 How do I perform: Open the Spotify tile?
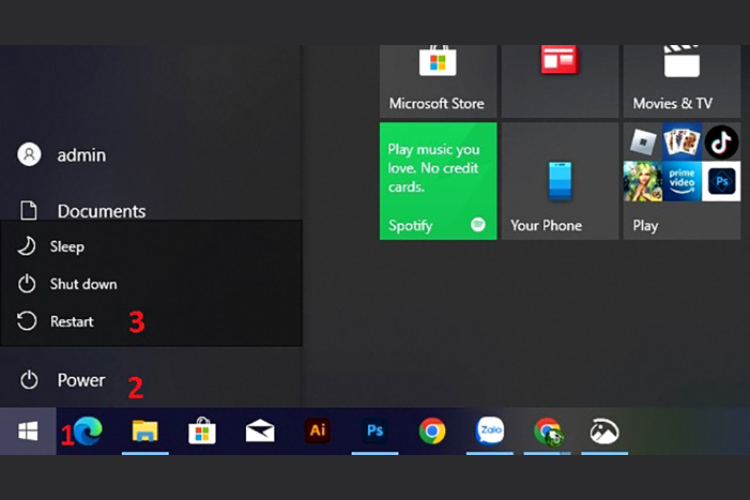click(438, 181)
